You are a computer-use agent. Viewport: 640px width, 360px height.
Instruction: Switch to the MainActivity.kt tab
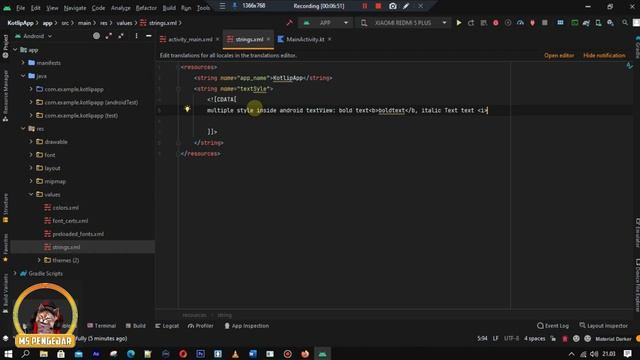304,39
